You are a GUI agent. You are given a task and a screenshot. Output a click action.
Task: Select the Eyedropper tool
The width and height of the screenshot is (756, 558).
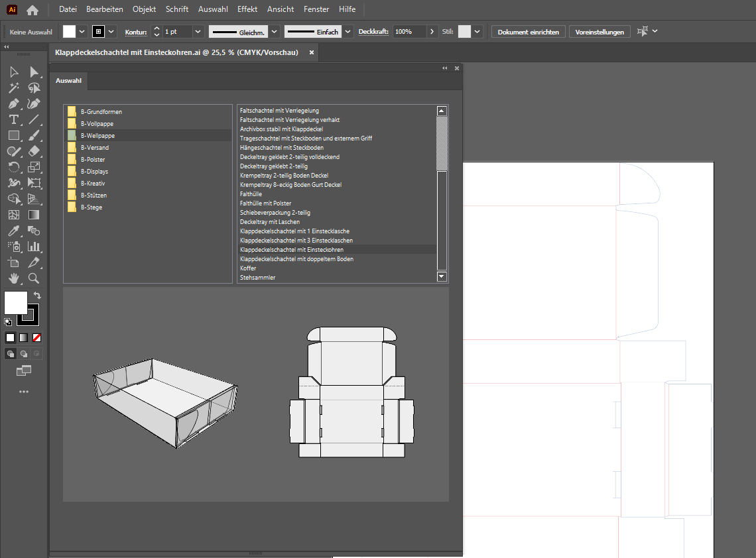[x=13, y=231]
